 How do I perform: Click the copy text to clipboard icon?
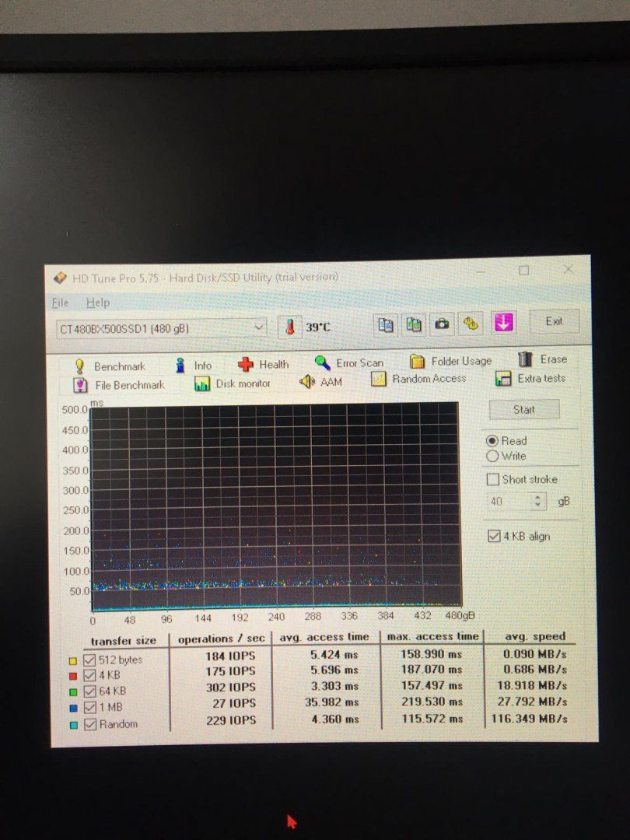386,324
